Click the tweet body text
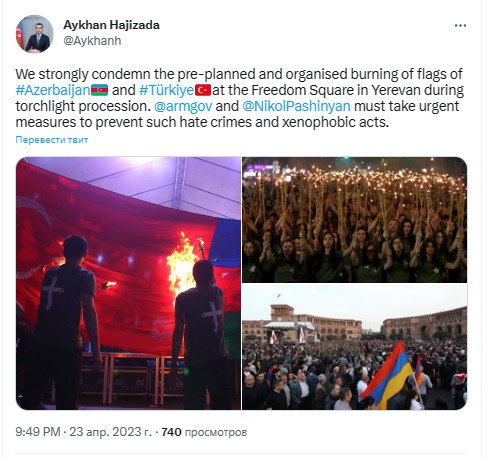The image size is (491, 458). point(240,98)
